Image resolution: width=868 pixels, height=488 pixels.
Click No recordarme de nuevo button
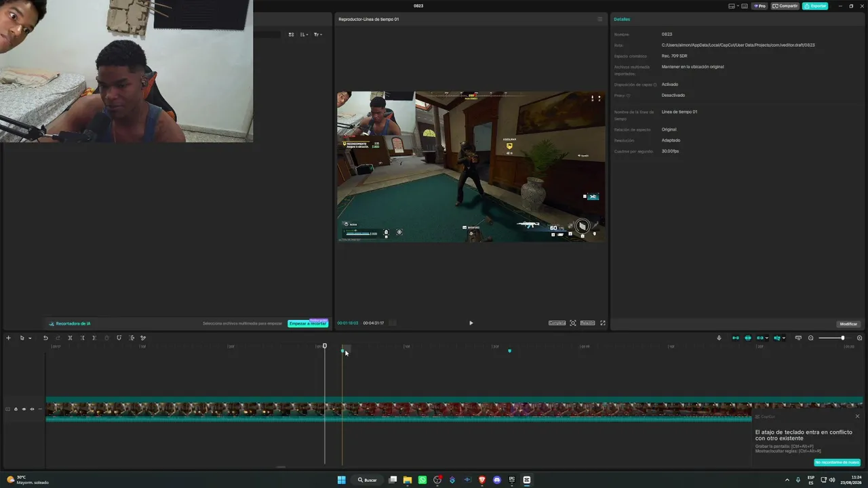(837, 462)
